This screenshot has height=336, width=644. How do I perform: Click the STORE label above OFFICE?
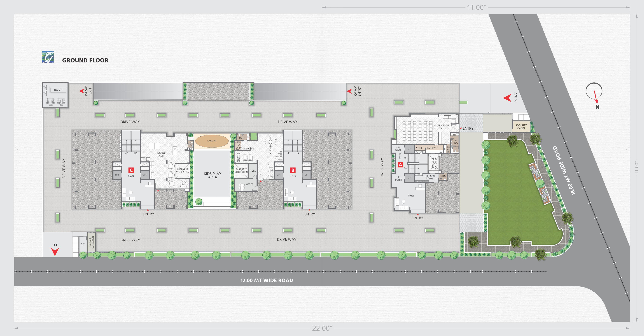[252, 171]
